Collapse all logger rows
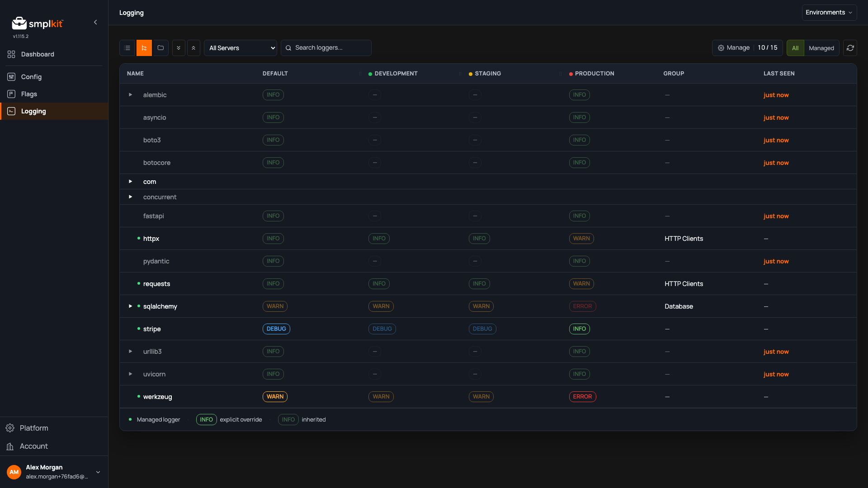Screen dimensions: 868x488 [193, 48]
